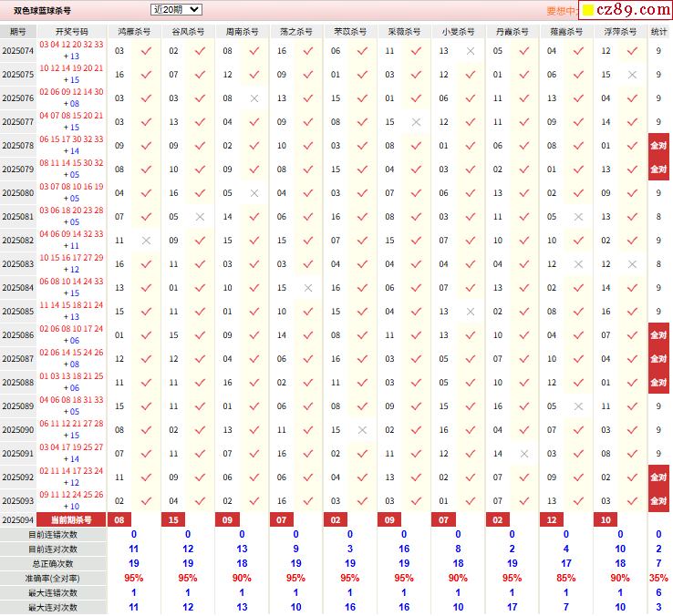Screen dimensions: 673x616
Task: Click the 95% accuracy under 鸿雁杀号
Action: coord(134,579)
